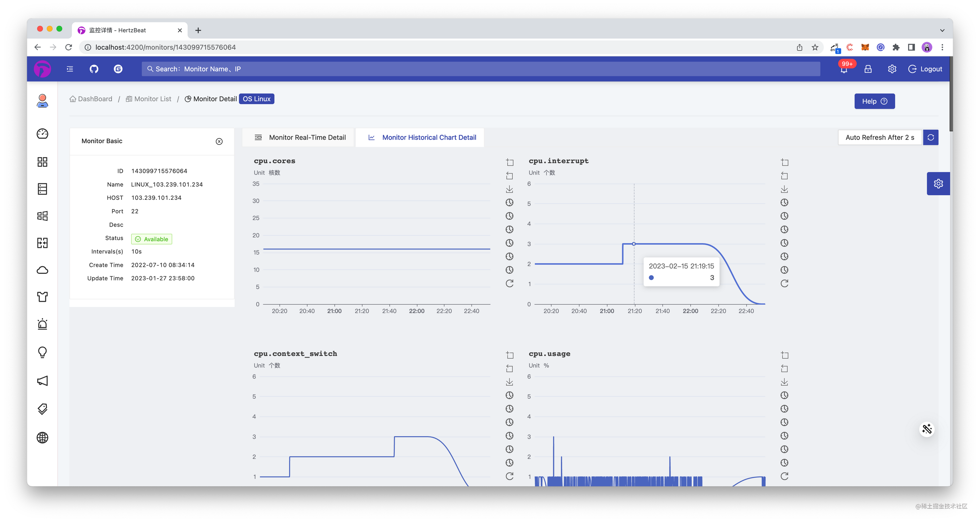Go to DashBoard breadcrumb
980x522 pixels.
coord(91,99)
